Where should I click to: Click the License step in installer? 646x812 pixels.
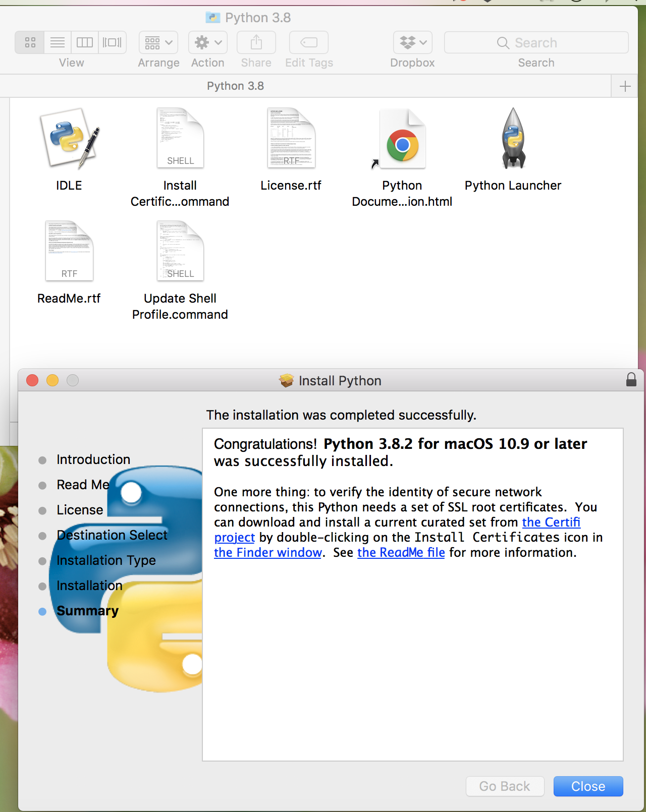80,510
